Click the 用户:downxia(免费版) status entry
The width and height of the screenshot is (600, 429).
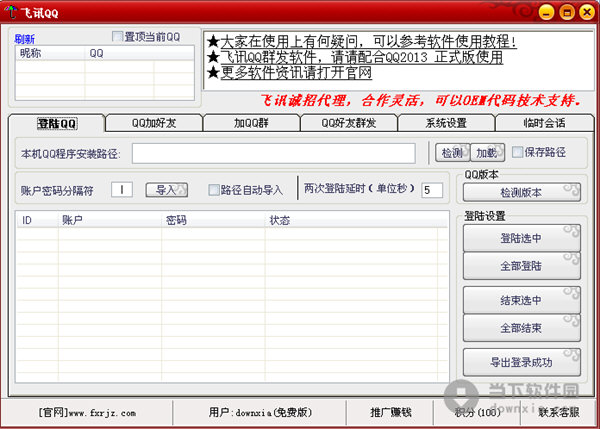point(260,413)
